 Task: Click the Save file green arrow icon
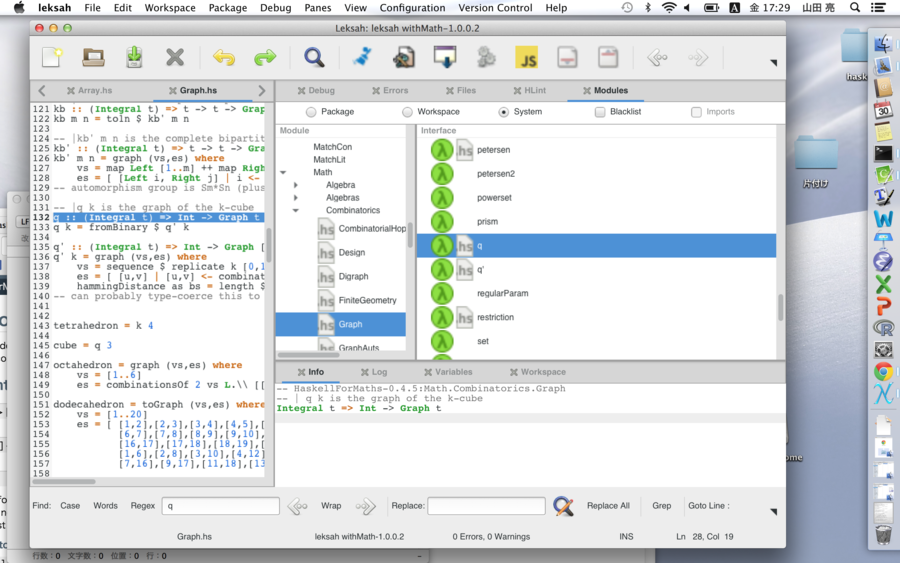[134, 57]
